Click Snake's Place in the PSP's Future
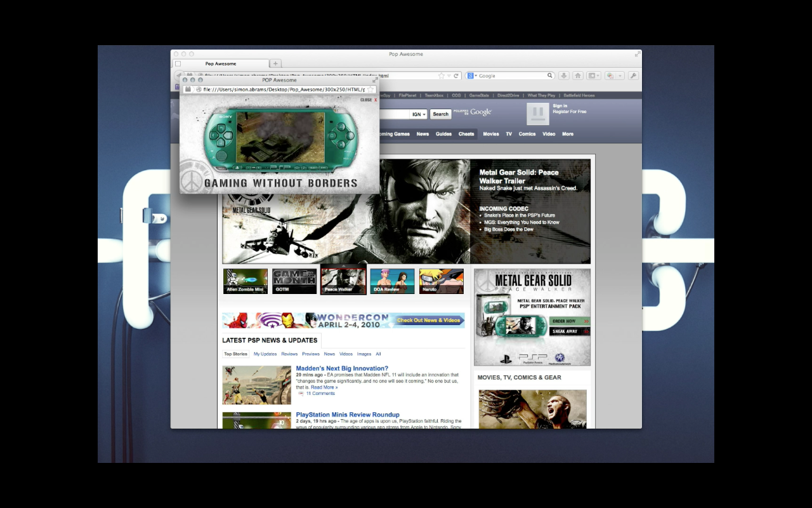 tap(520, 215)
